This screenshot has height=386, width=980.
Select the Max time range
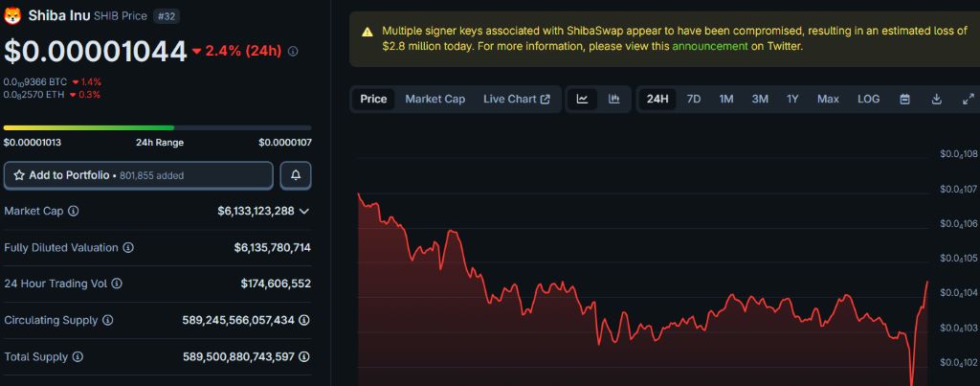[x=828, y=99]
